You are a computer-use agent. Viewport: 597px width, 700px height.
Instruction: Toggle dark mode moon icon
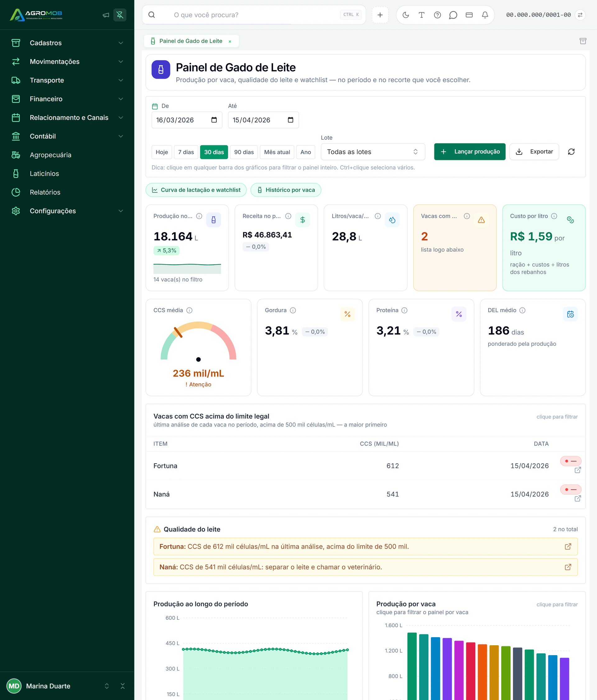tap(406, 15)
